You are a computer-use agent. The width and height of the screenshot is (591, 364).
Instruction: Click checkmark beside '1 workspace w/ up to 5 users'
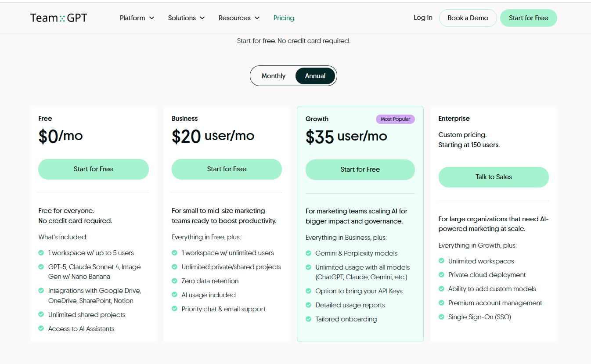41,253
